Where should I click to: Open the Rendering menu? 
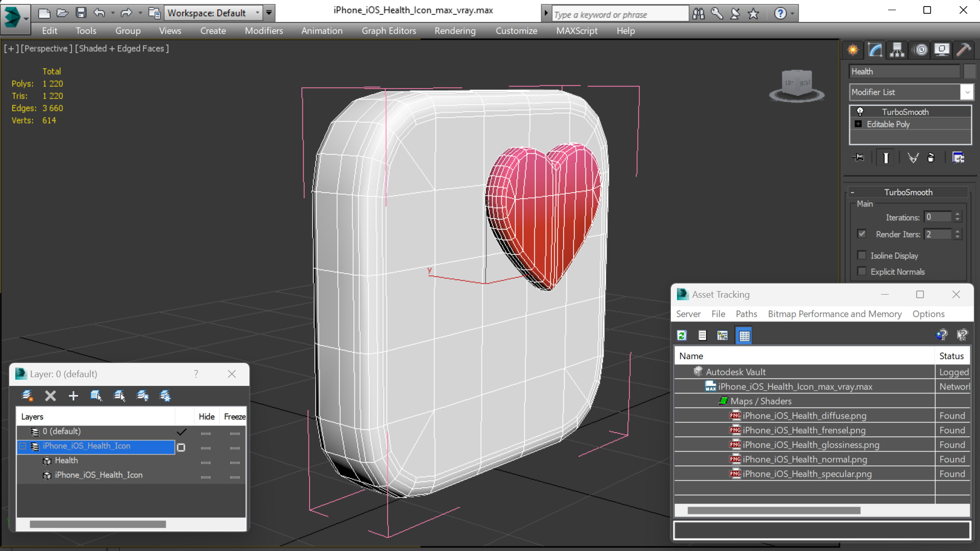tap(455, 31)
